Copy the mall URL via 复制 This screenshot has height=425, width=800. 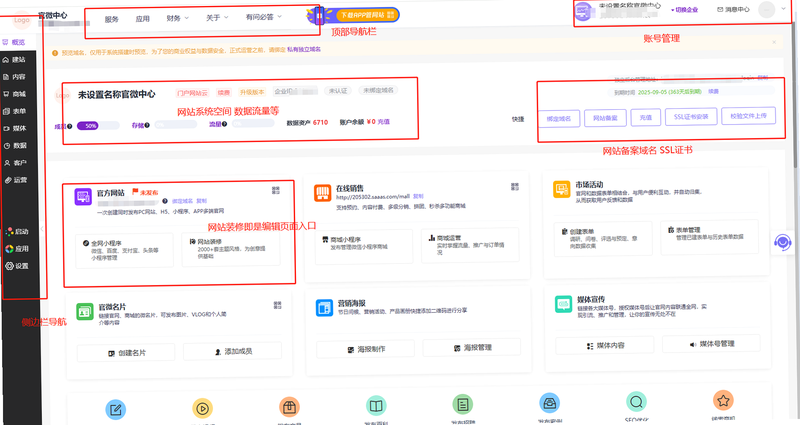point(418,196)
